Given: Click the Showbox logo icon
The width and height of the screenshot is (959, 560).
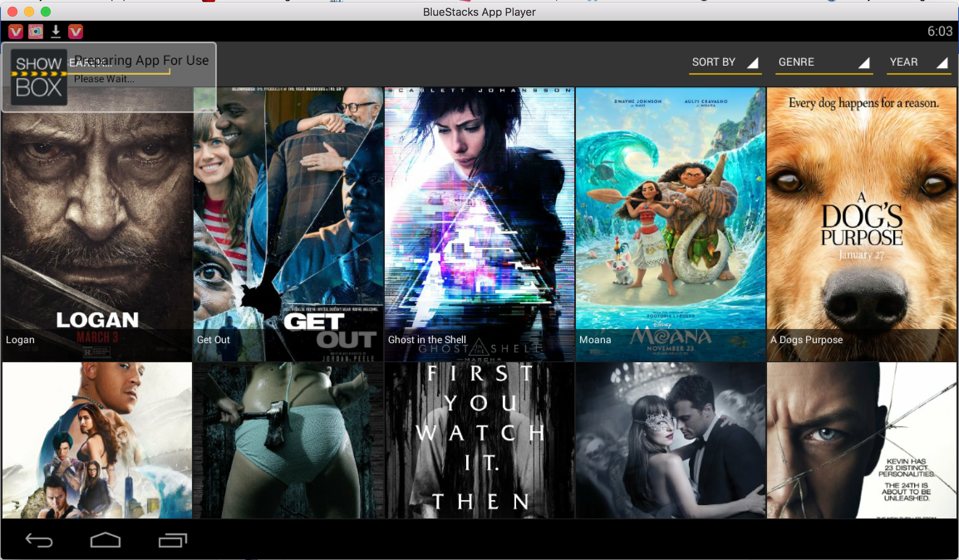Looking at the screenshot, I should 39,77.
